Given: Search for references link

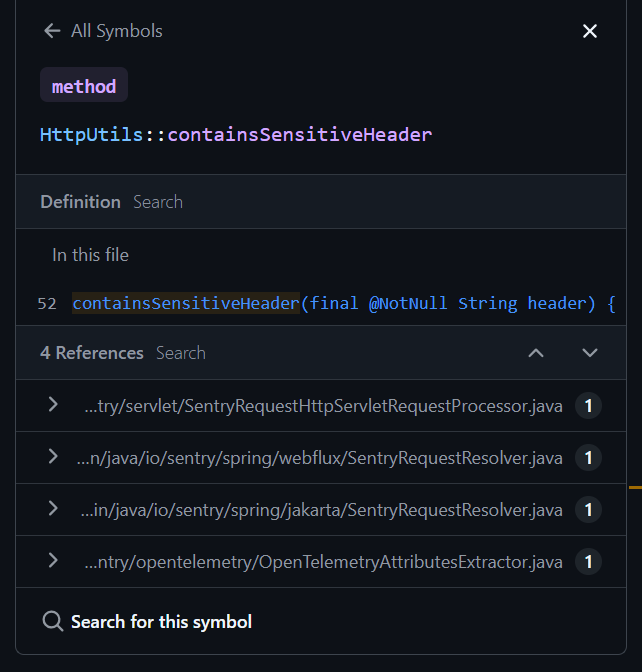Looking at the screenshot, I should (181, 353).
